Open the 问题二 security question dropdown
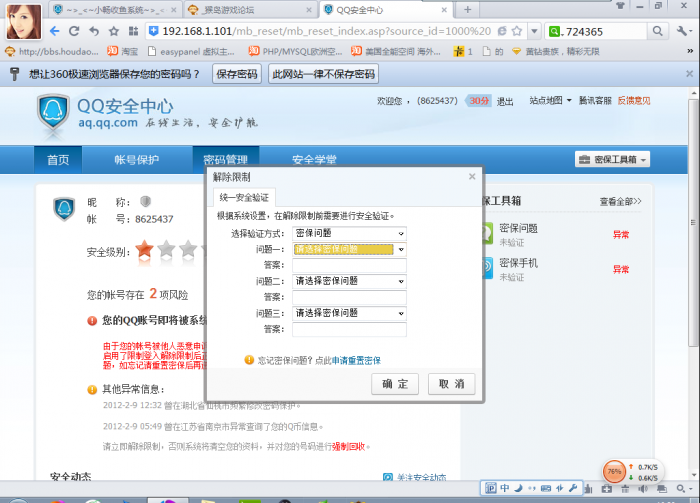The height and width of the screenshot is (503, 700). click(x=349, y=281)
